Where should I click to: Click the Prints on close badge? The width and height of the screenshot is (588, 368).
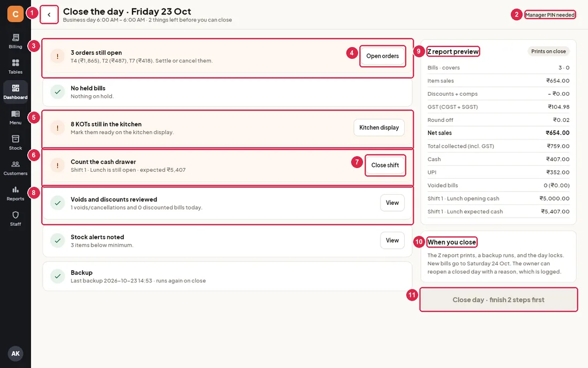(548, 51)
